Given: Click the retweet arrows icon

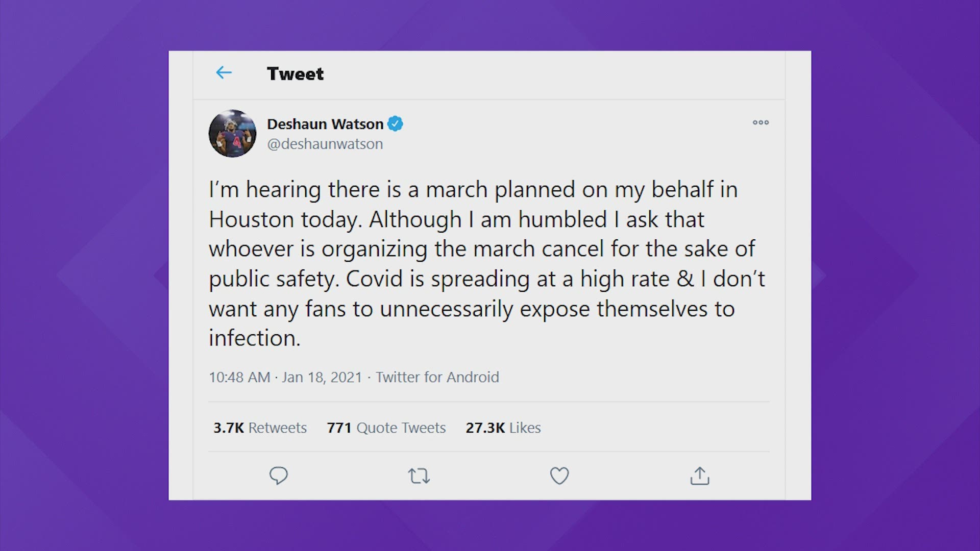Looking at the screenshot, I should coord(419,476).
